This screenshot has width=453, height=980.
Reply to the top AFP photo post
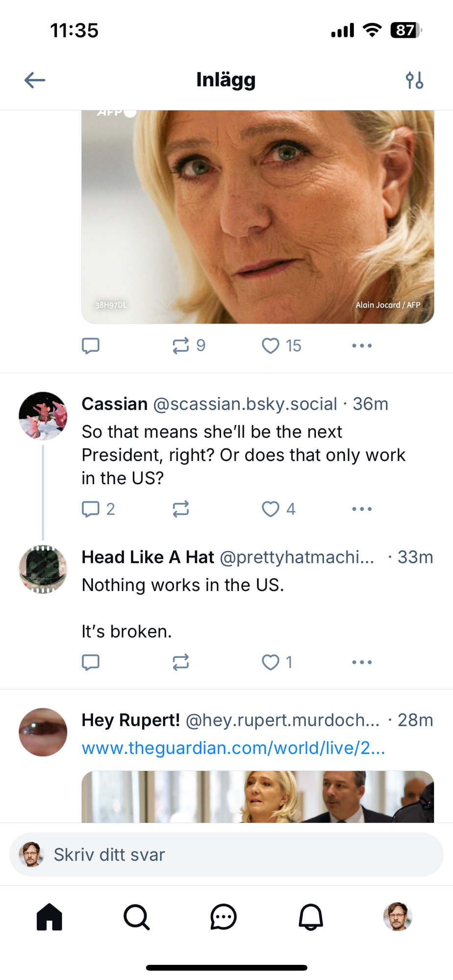coord(91,346)
